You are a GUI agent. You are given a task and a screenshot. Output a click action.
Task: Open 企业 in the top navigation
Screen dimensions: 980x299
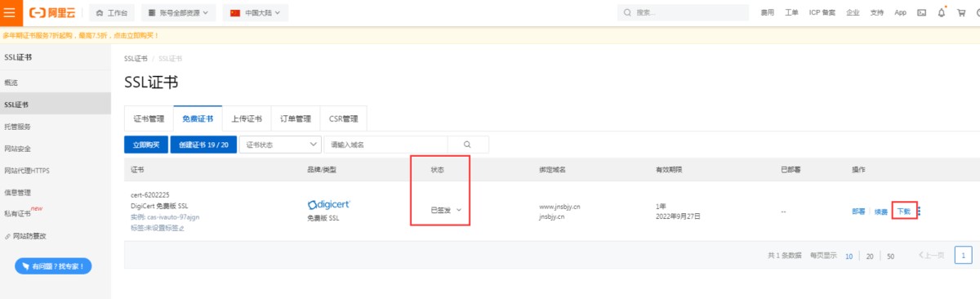pos(853,13)
